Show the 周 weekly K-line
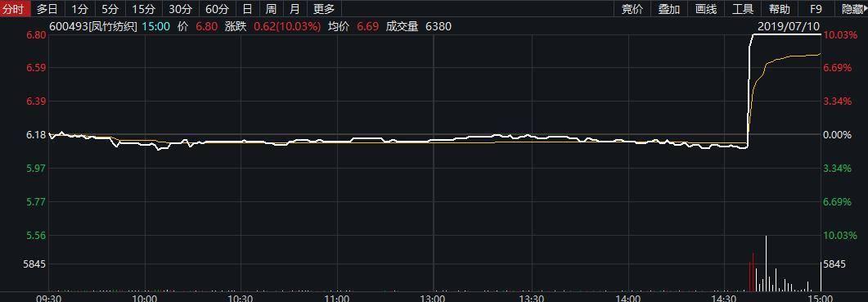The height and width of the screenshot is (302, 868). (272, 8)
